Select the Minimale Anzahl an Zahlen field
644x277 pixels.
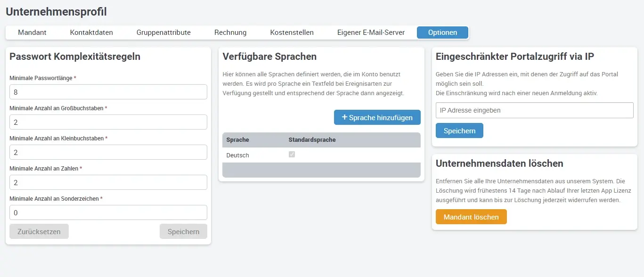[x=108, y=182]
